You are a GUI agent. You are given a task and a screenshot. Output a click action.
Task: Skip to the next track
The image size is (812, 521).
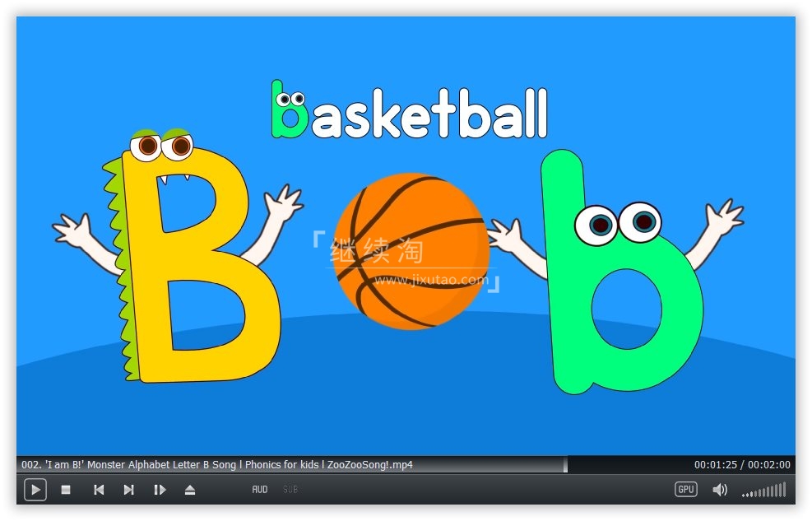(128, 490)
